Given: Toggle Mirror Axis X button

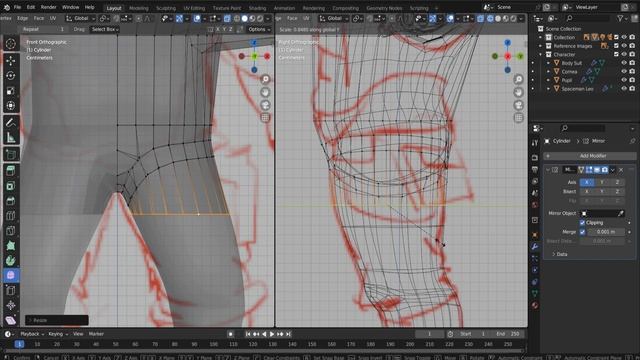Looking at the screenshot, I should 587,182.
